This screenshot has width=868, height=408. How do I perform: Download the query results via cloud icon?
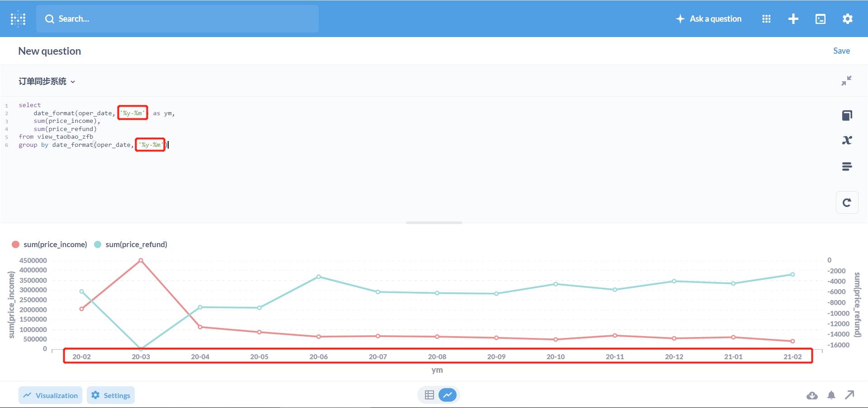click(x=812, y=395)
